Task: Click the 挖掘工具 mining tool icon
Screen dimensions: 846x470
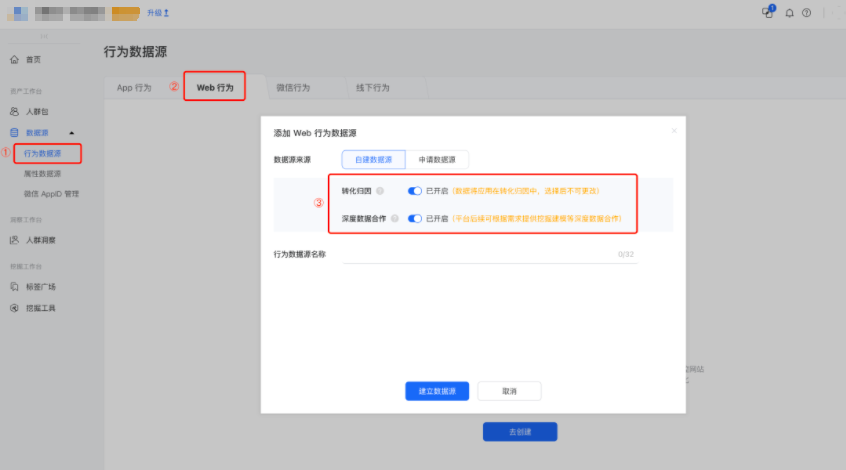Action: (x=15, y=308)
